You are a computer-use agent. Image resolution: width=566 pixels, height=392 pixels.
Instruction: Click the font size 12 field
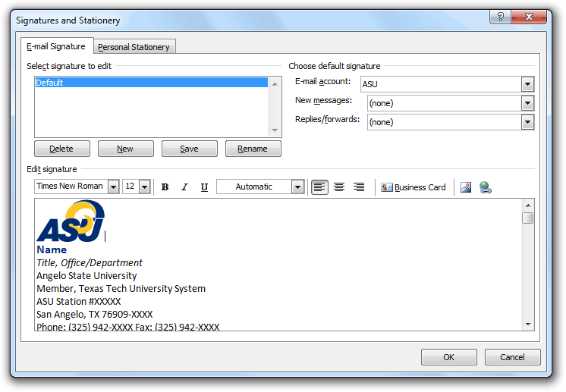pyautogui.click(x=130, y=187)
